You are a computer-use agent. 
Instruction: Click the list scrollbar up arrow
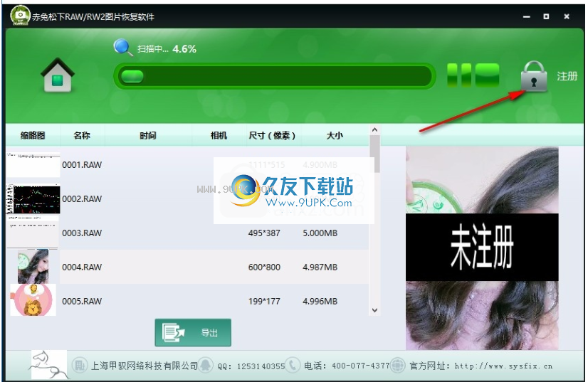click(x=374, y=129)
